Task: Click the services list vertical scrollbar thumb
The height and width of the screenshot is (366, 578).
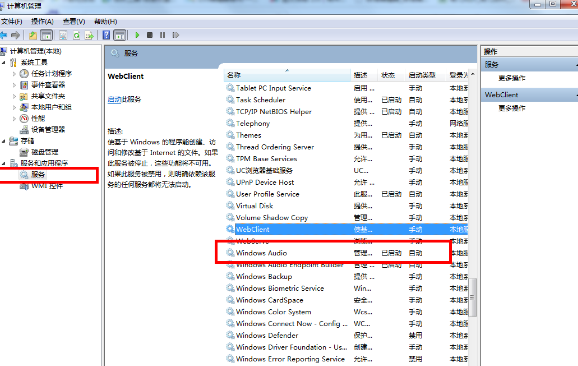Action: [473, 297]
